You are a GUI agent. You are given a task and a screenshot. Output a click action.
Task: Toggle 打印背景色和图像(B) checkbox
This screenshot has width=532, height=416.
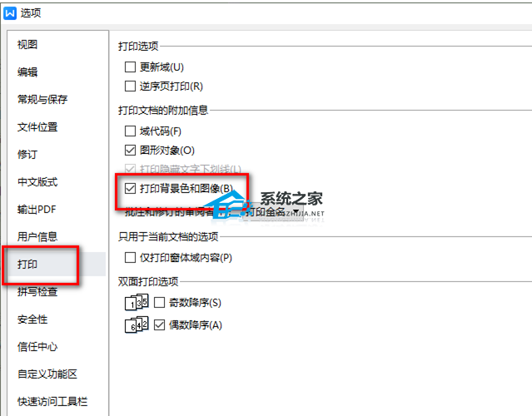pos(130,188)
